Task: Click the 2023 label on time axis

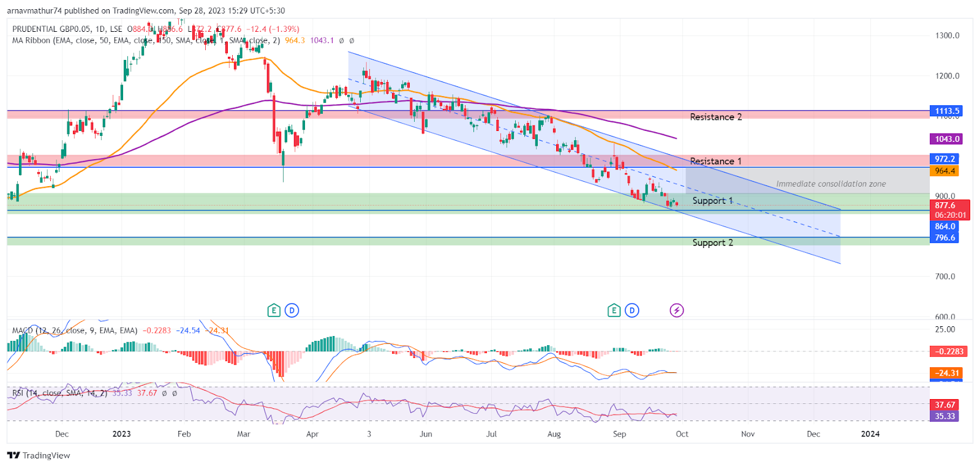Action: tap(121, 434)
